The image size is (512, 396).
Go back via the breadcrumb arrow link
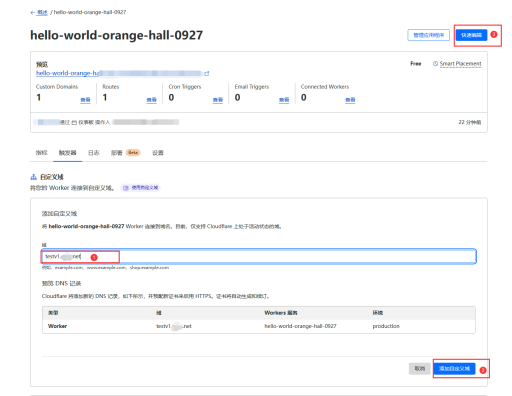click(x=39, y=12)
